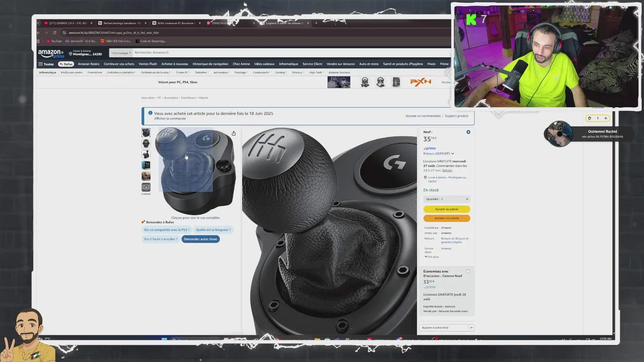644x362 pixels.
Task: Switch to the Boîte lumineuse FC Barcelone tab
Action: 176,23
